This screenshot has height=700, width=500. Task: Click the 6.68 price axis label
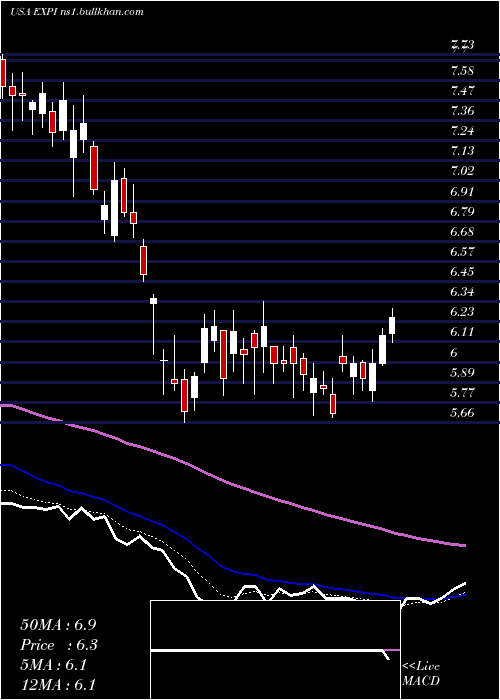(462, 232)
